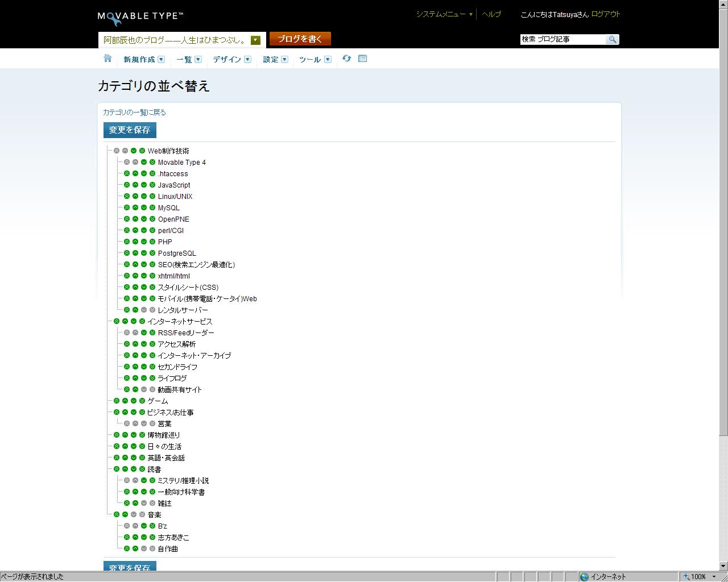Move SEO(検索エンジン最適化) up one position
The height and width of the screenshot is (582, 728).
point(135,264)
